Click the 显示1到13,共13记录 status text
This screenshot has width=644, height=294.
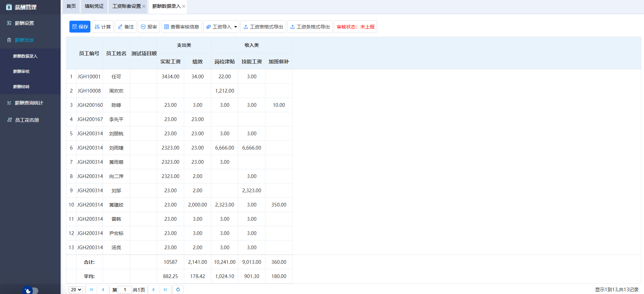(x=617, y=290)
